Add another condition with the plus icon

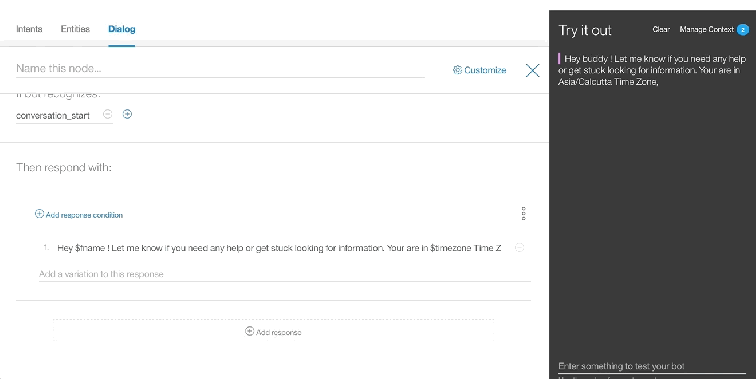(127, 114)
